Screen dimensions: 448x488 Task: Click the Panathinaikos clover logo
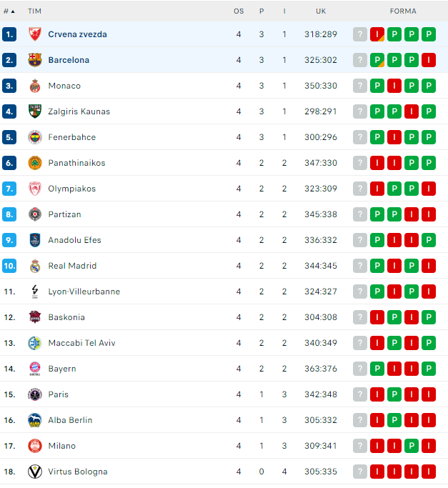click(35, 163)
